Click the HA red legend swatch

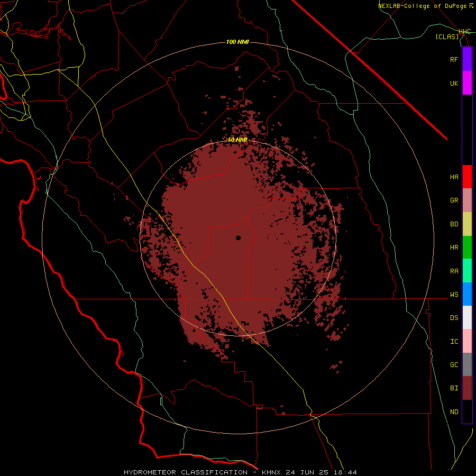467,177
